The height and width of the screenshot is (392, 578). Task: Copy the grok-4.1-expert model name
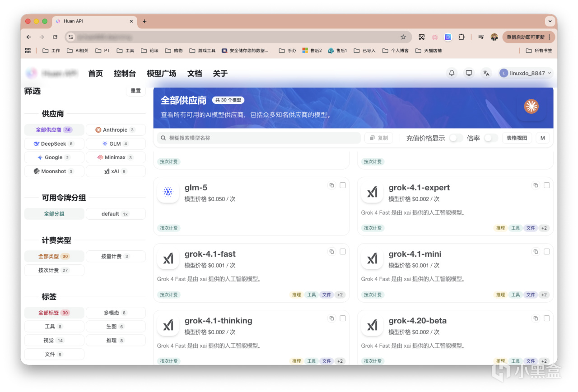(536, 185)
